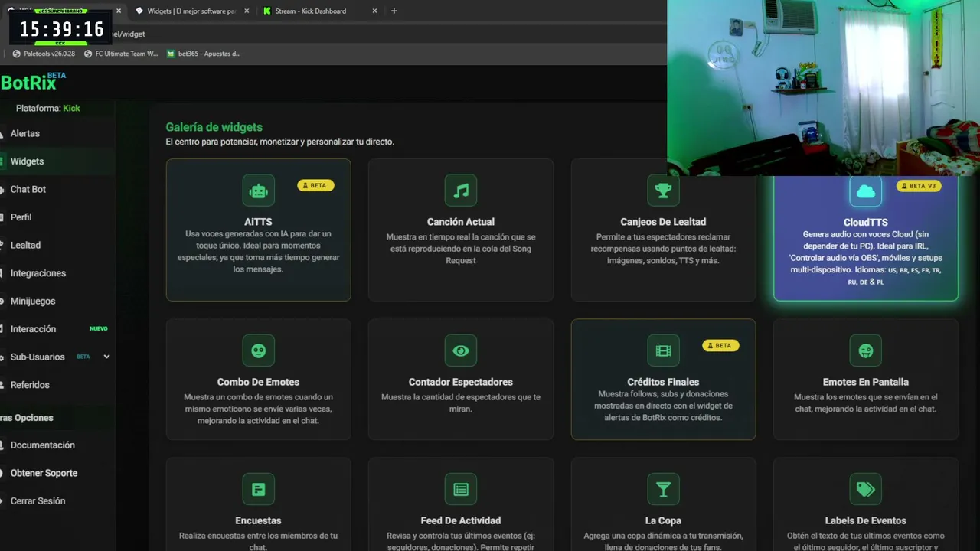Image resolution: width=980 pixels, height=551 pixels.
Task: Close the Stream - Kick Dashboard tab
Action: [374, 11]
